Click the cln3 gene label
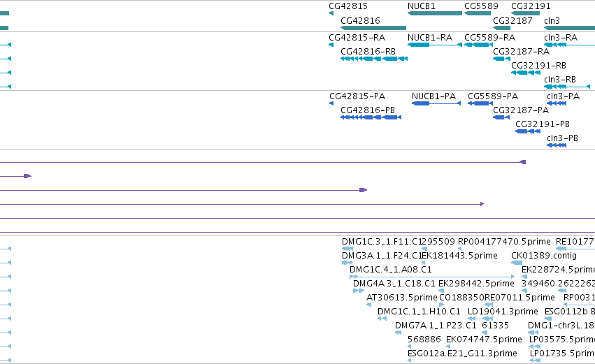This screenshot has height=364, width=595. (552, 20)
